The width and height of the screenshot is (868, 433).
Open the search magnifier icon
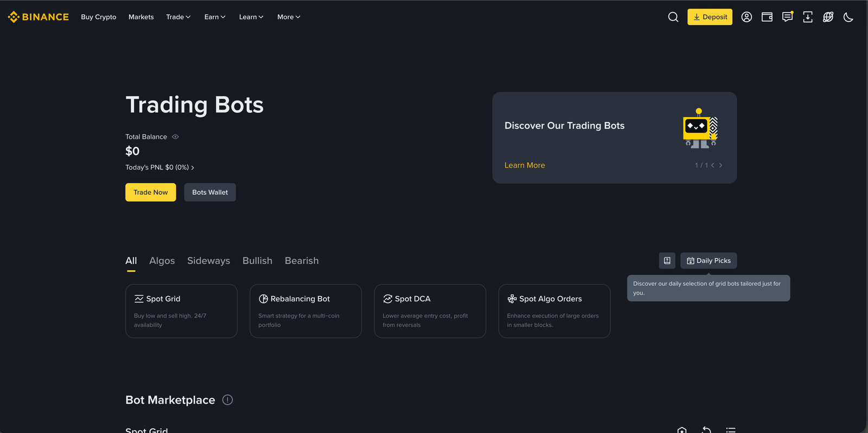coord(673,17)
